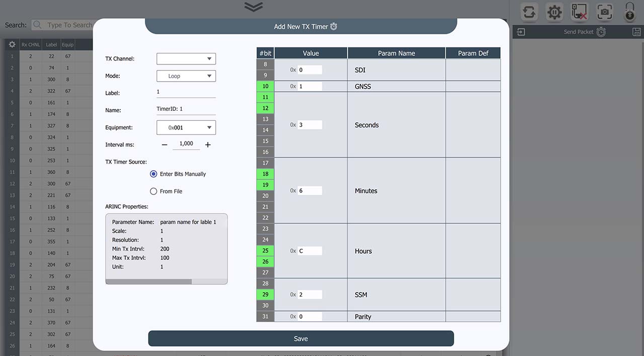Image resolution: width=644 pixels, height=356 pixels.
Task: Click the padlock icon
Action: click(x=629, y=12)
